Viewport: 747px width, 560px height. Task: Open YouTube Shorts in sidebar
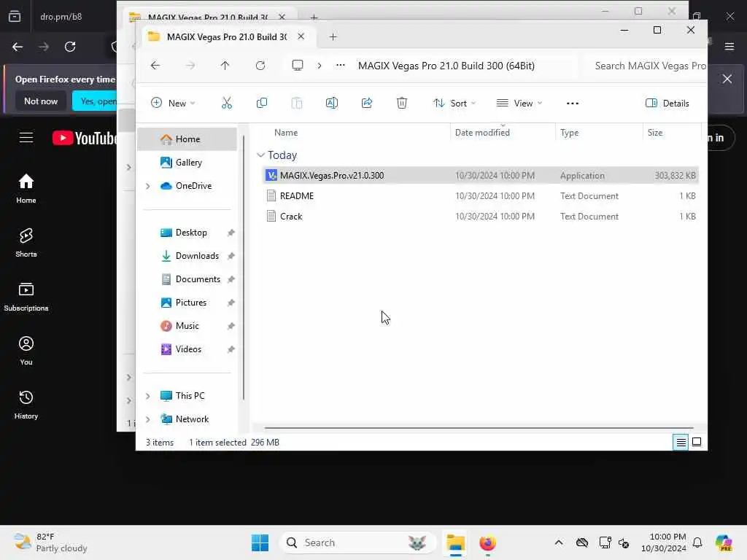[26, 242]
